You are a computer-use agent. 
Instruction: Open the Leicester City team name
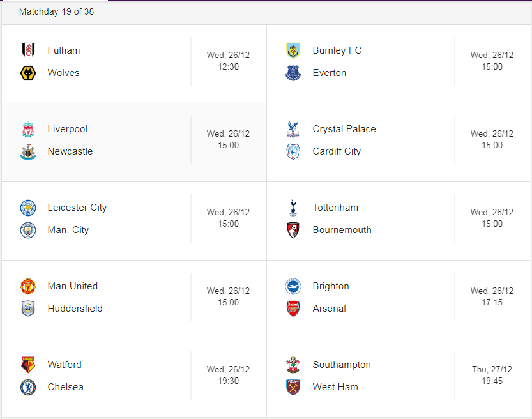(x=77, y=208)
